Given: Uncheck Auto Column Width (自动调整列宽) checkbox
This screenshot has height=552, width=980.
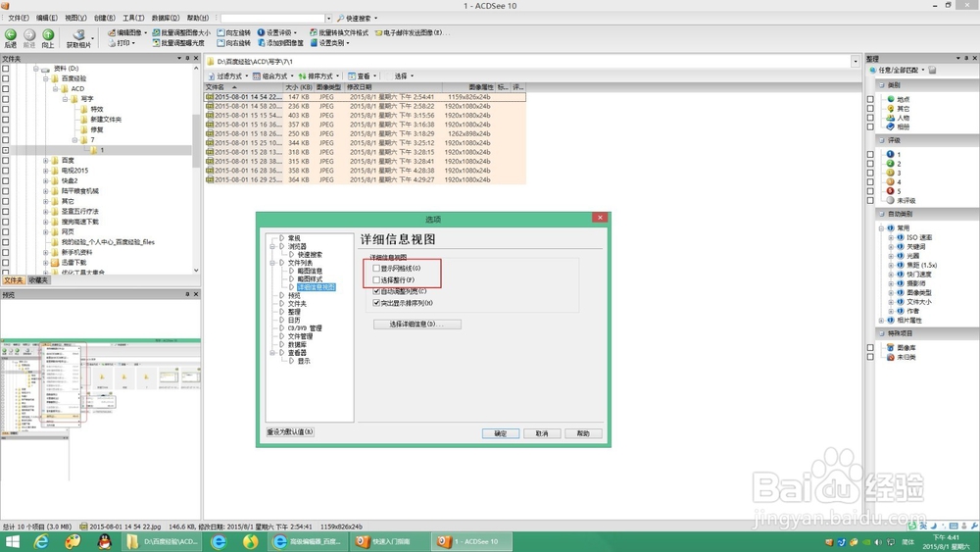Looking at the screenshot, I should coord(376,291).
